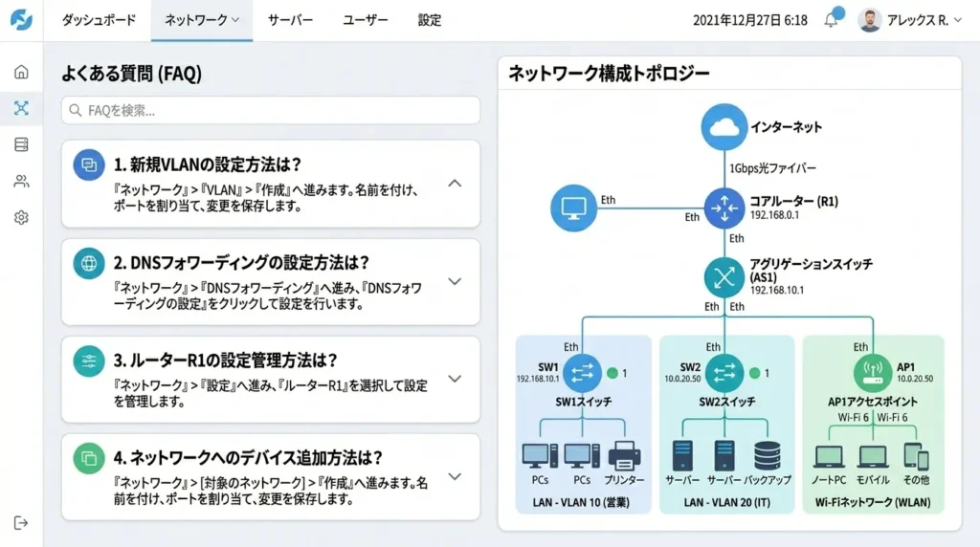This screenshot has width=980, height=547.
Task: Click the LAN - VLAN 20 (IT) label
Action: click(727, 502)
